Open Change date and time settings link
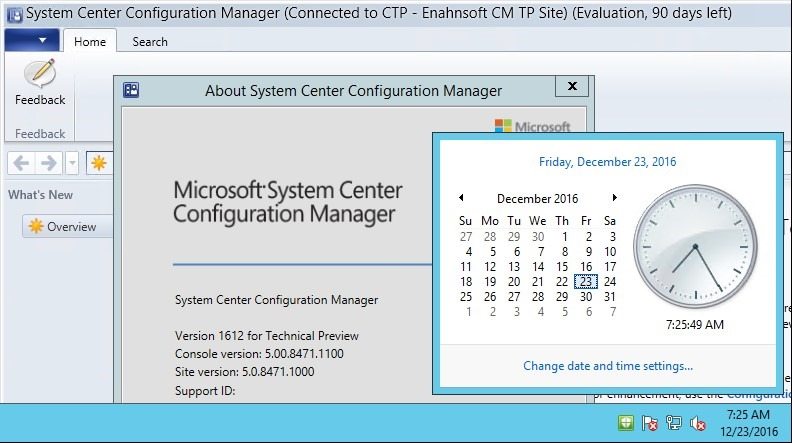The width and height of the screenshot is (792, 443). pos(608,366)
